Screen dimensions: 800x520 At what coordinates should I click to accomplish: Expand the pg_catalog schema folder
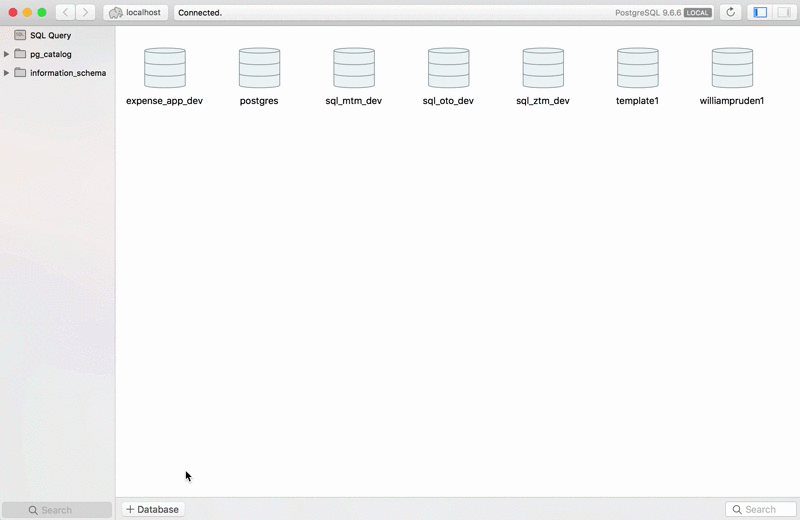[x=6, y=54]
